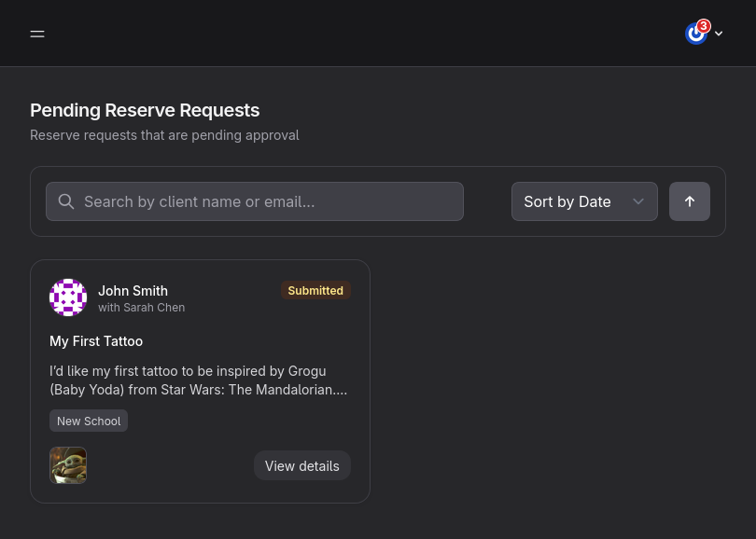Open the account menu at top right
The height and width of the screenshot is (539, 756).
(x=703, y=34)
